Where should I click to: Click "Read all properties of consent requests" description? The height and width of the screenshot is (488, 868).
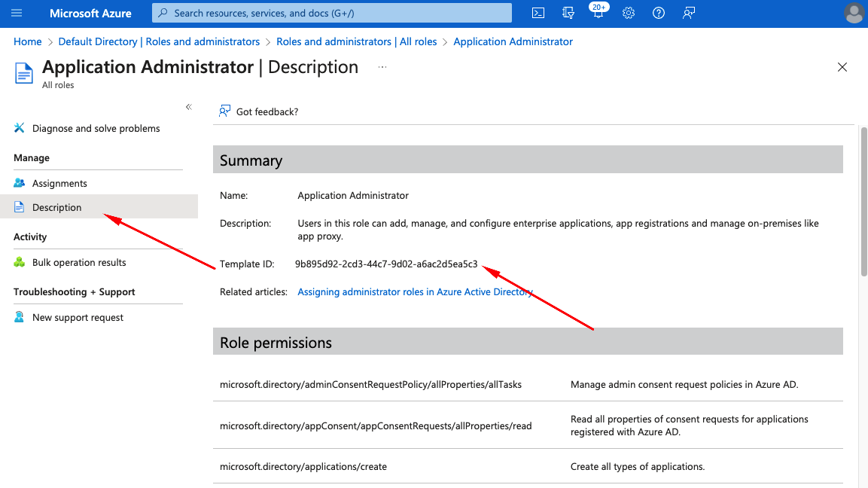tap(689, 425)
